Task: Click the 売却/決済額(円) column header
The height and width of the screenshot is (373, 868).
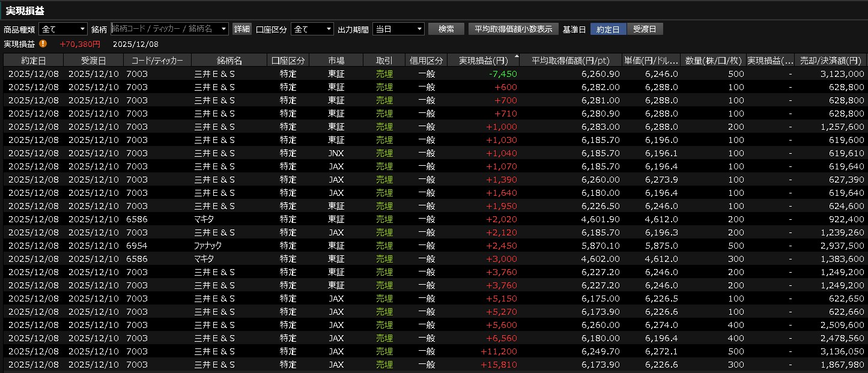Action: click(x=830, y=60)
